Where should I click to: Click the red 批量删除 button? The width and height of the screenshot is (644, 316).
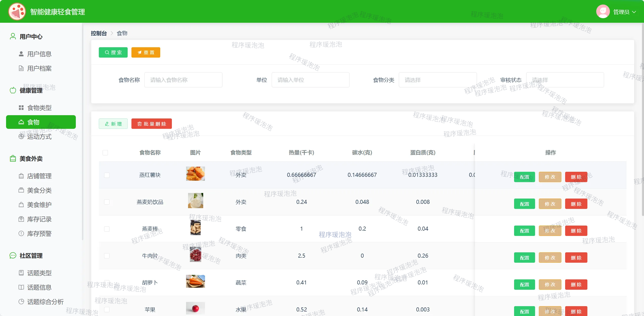point(151,124)
